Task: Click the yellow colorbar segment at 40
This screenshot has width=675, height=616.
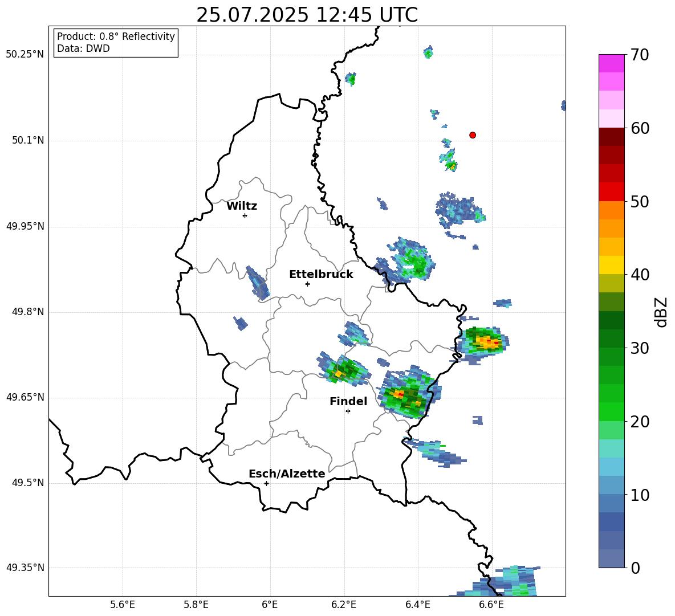Action: 611,265
